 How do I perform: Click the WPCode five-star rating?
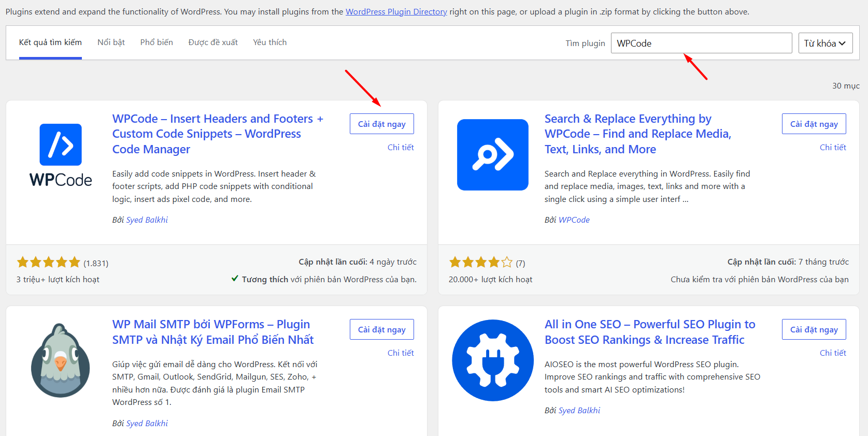tap(49, 262)
